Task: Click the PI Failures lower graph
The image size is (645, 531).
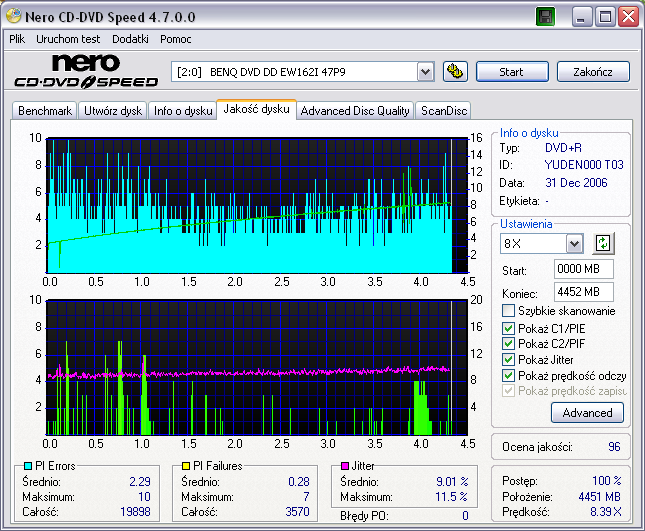Action: coord(257,367)
